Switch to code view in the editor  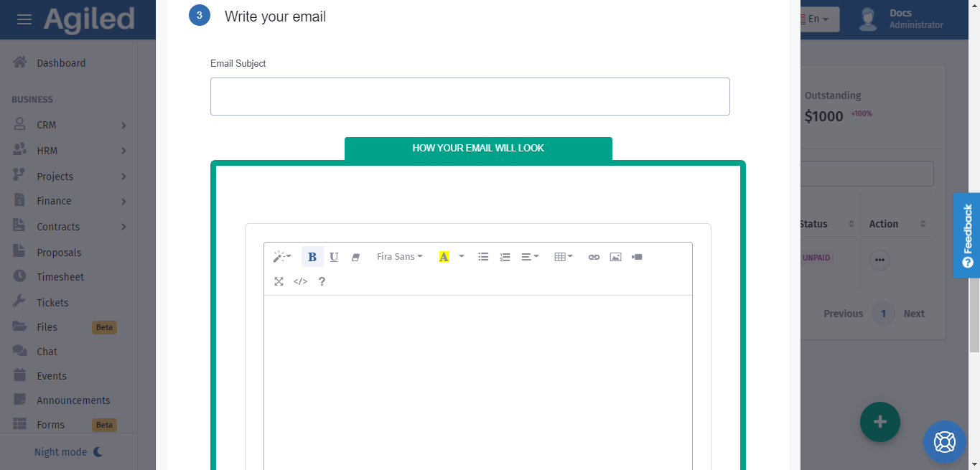(300, 281)
